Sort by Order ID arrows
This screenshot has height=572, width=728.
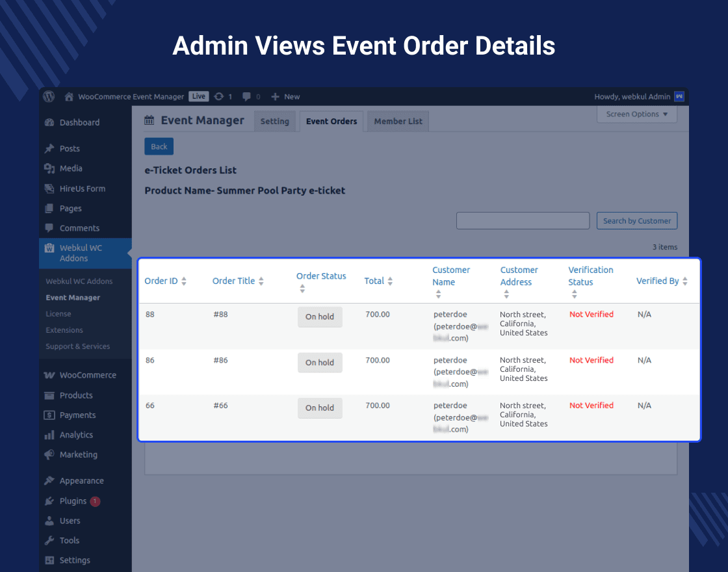[184, 281]
